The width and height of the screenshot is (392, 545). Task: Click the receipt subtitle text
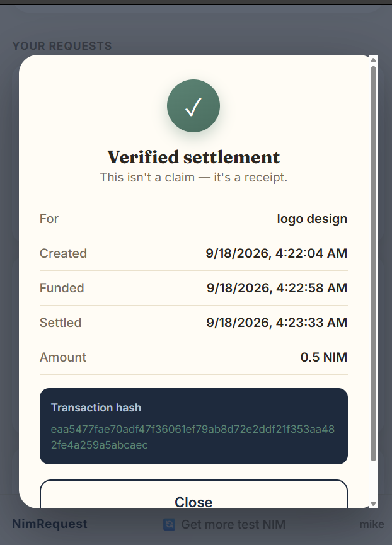193,177
